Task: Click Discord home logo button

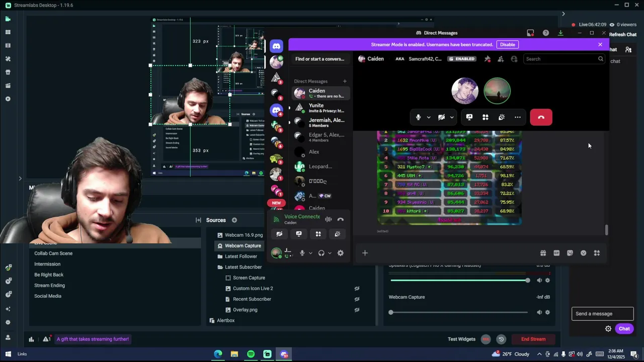Action: 276,46
